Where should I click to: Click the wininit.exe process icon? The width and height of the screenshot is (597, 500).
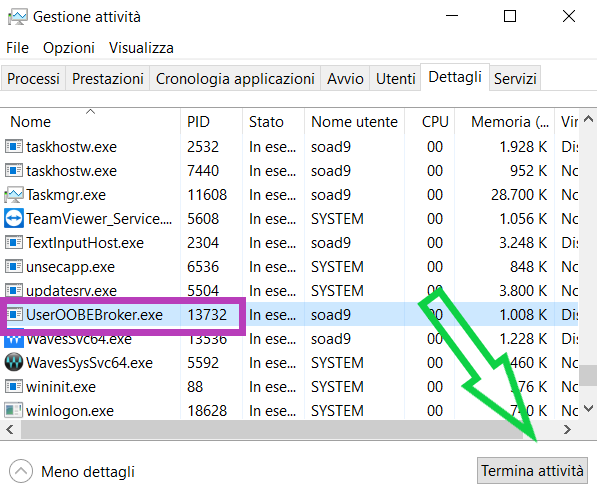[x=14, y=387]
